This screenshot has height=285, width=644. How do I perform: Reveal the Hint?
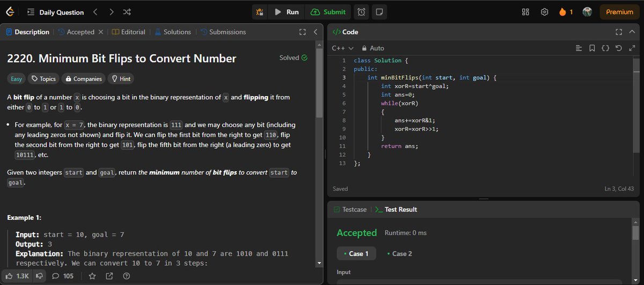click(x=121, y=79)
